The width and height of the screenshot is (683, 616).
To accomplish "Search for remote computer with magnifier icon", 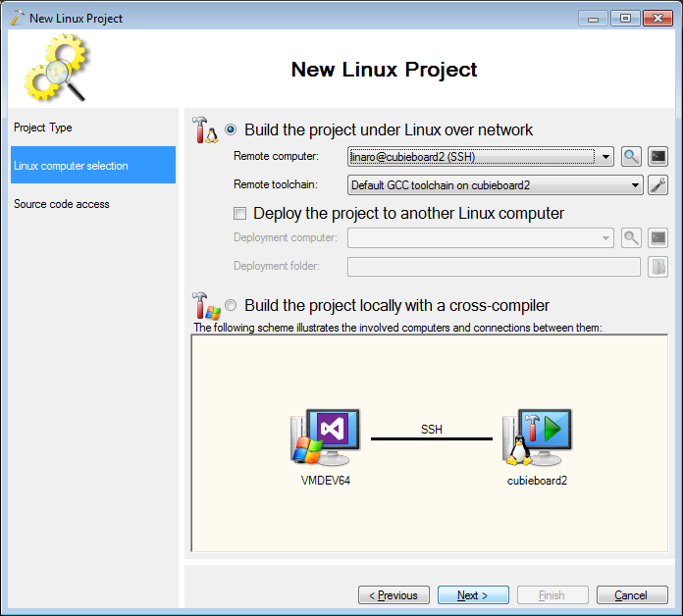I will click(x=631, y=156).
